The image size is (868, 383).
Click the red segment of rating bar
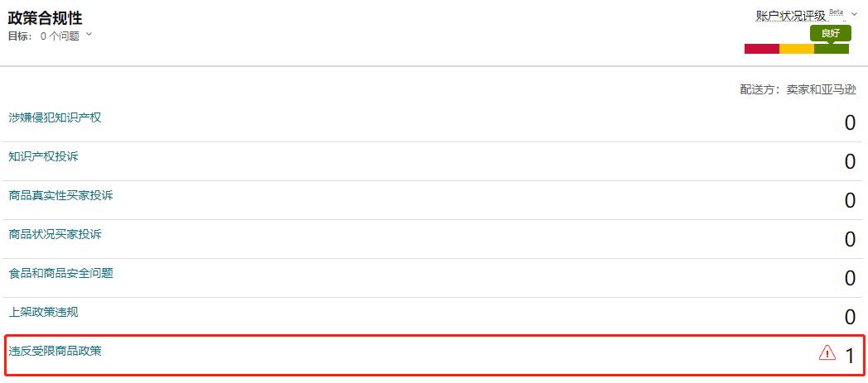tap(761, 49)
